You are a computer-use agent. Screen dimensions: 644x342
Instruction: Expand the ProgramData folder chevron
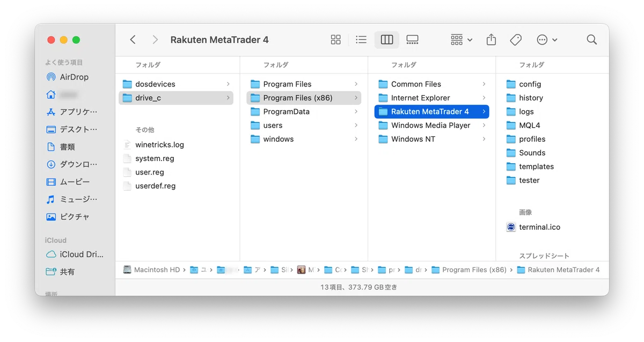356,112
